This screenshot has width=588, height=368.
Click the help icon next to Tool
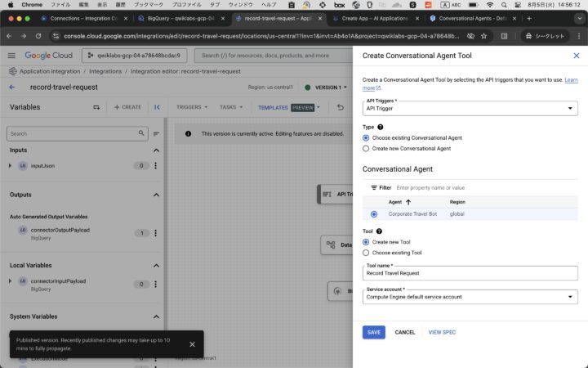379,231
